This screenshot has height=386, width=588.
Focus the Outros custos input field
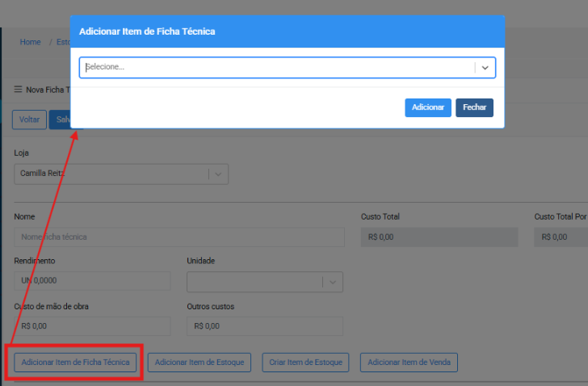point(264,326)
